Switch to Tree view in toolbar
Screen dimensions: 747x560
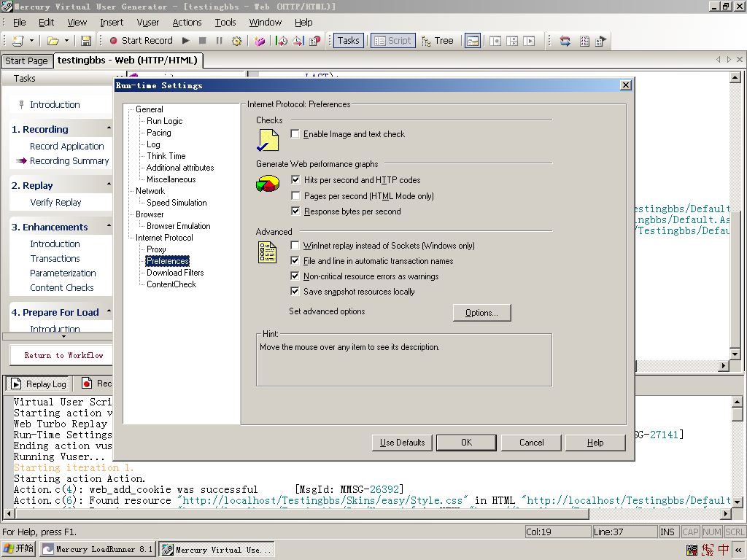click(x=438, y=41)
